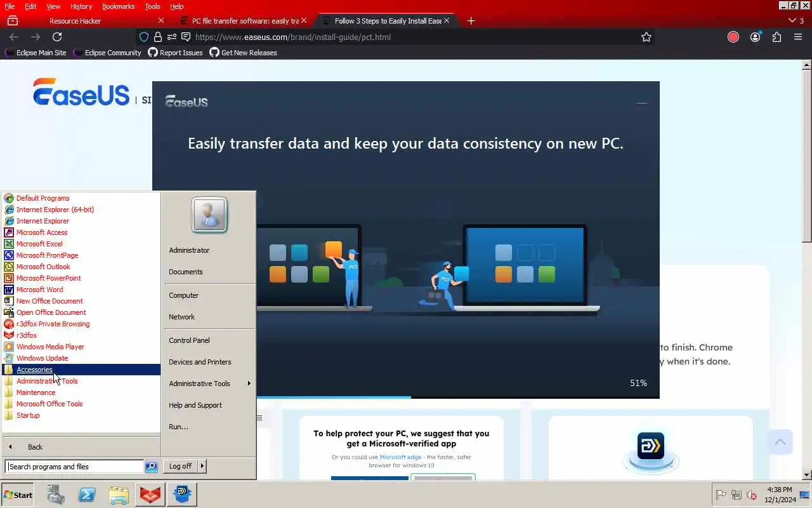The height and width of the screenshot is (508, 812).
Task: Launch Microsoft Outlook
Action: click(43, 267)
